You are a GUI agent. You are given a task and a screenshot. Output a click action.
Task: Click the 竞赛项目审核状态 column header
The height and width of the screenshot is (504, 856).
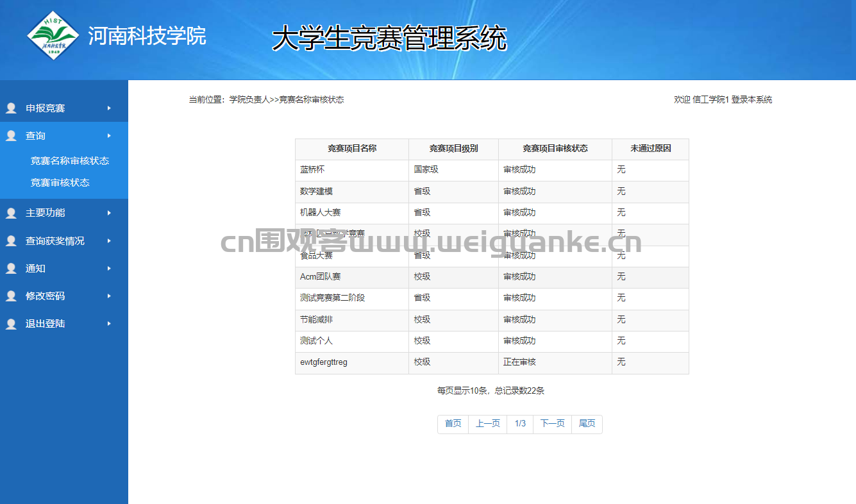(555, 149)
